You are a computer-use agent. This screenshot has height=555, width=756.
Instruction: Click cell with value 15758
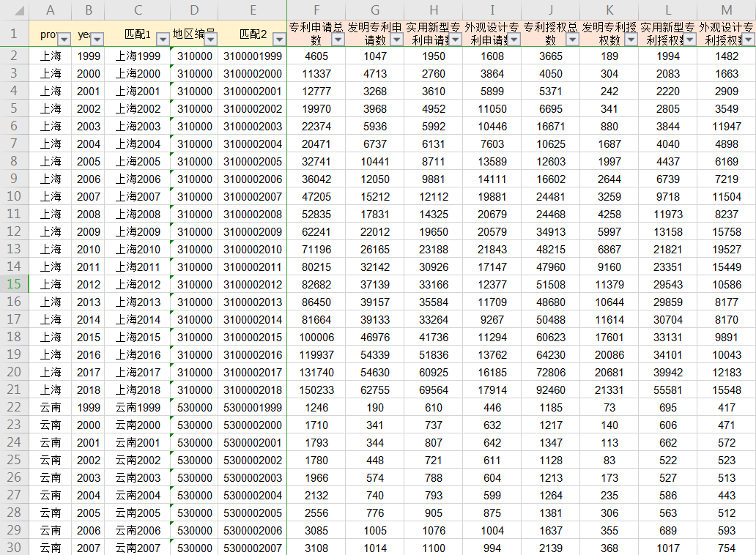click(x=727, y=231)
